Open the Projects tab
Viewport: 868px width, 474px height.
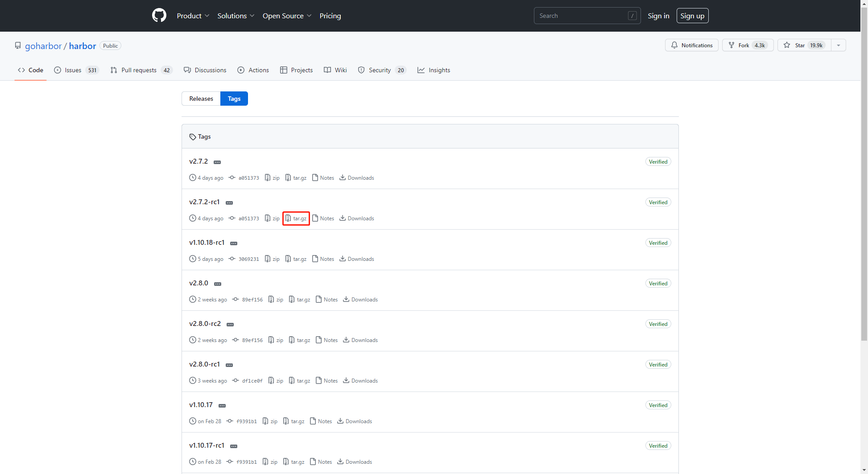[297, 70]
